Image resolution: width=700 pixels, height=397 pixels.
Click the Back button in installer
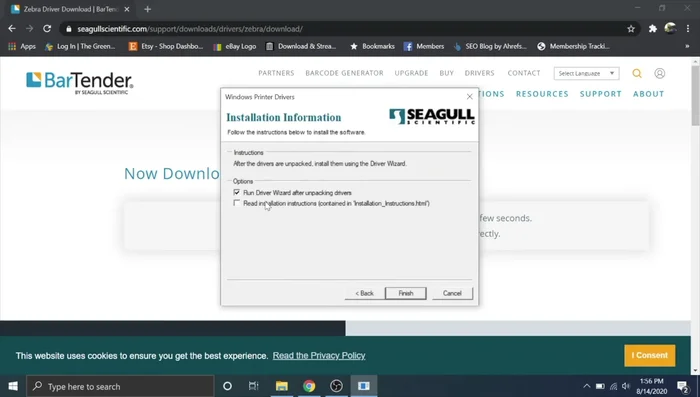[x=365, y=293]
